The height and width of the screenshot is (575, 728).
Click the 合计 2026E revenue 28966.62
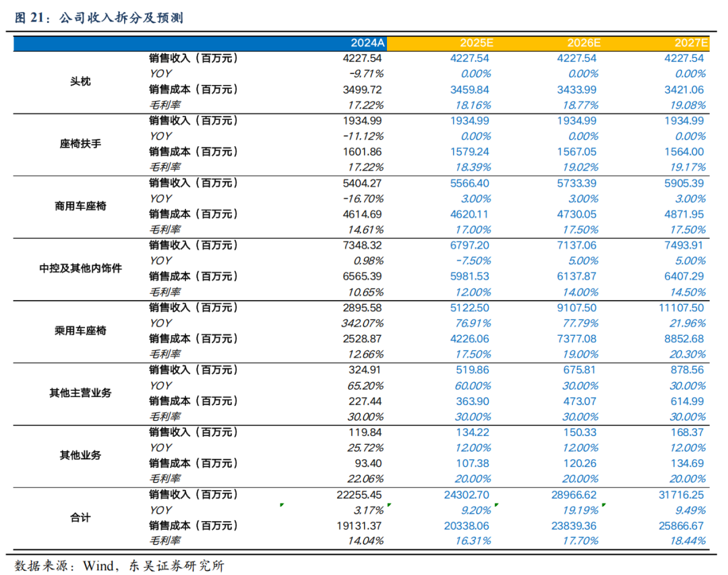point(574,495)
